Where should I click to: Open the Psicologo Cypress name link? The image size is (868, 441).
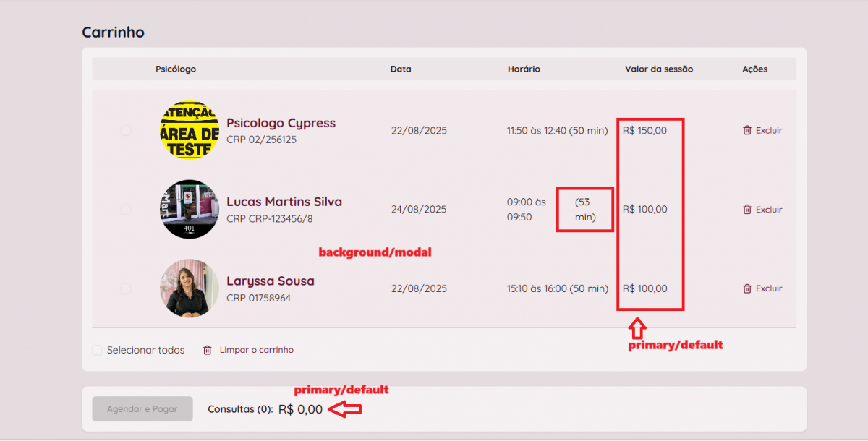(x=281, y=123)
